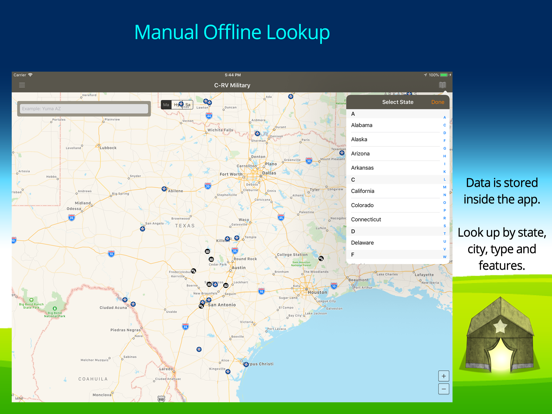552x414 pixels.
Task: Choose Alabama from the state list
Action: coord(394,125)
